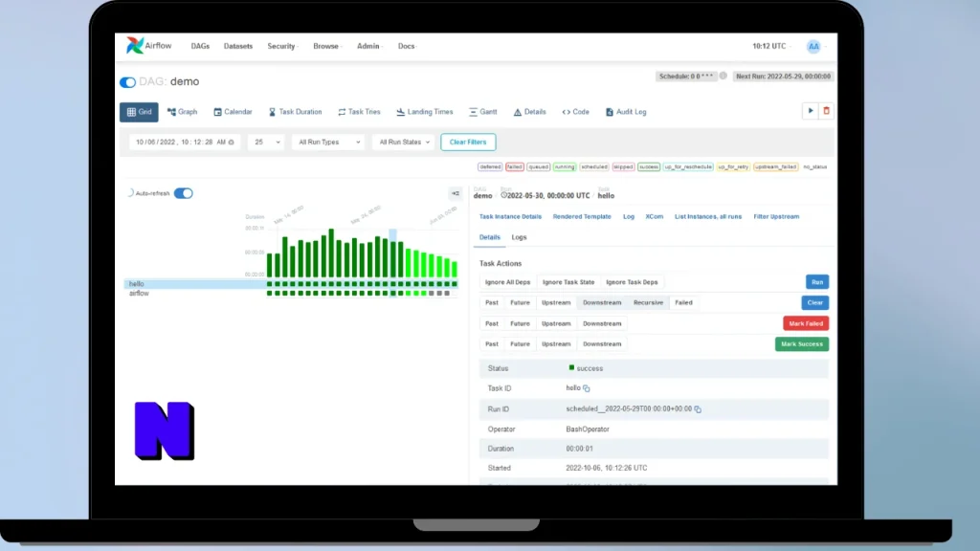The width and height of the screenshot is (980, 551).
Task: Click the panel collapse icon above the grid chart
Action: pos(455,193)
